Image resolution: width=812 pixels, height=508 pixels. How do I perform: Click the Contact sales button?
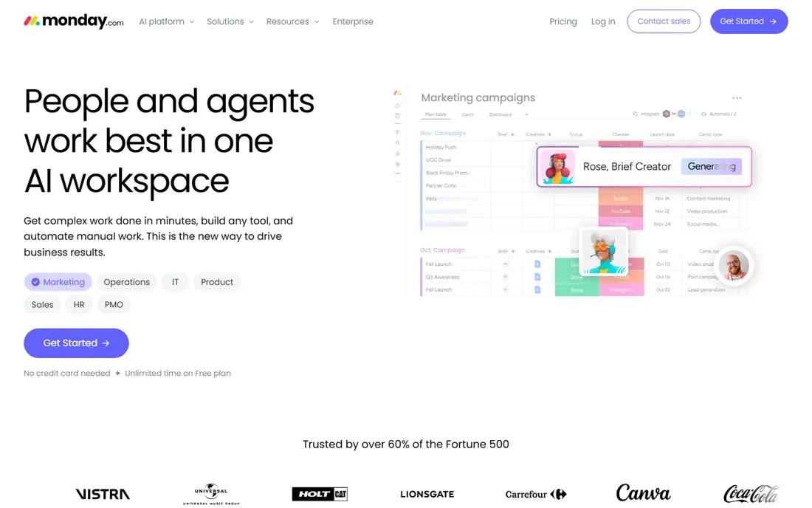pyautogui.click(x=664, y=21)
